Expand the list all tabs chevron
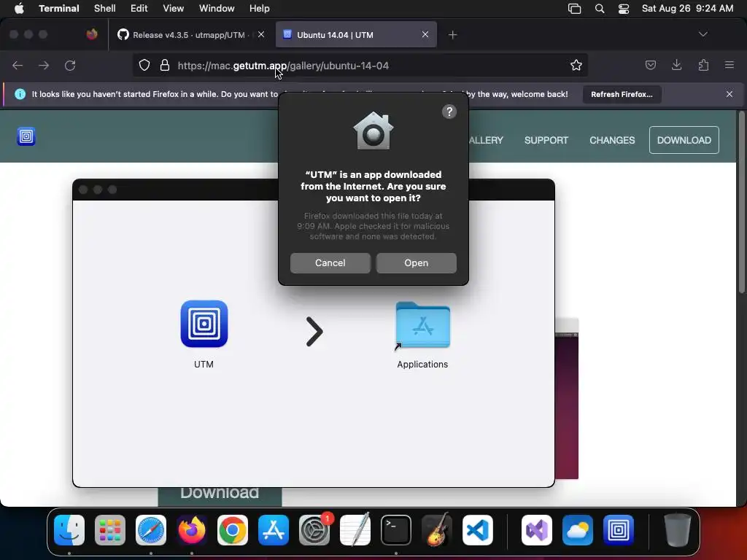This screenshot has width=747, height=560. (x=703, y=34)
